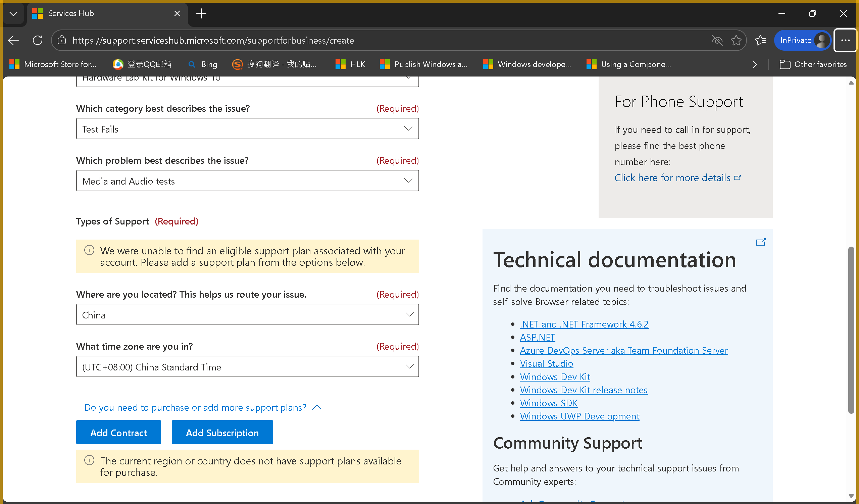Click the star to favorite this page
This screenshot has height=504, width=859.
point(736,40)
